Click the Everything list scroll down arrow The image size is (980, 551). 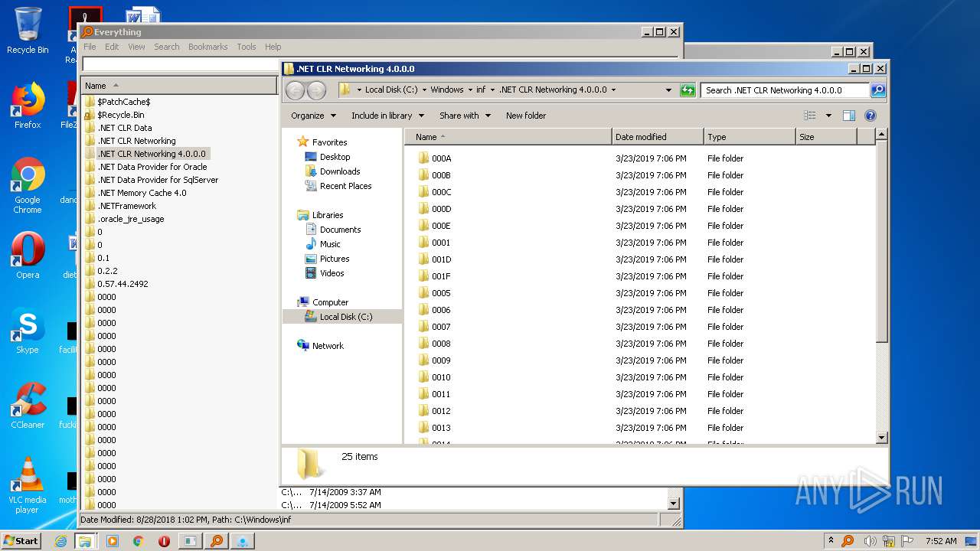point(674,504)
